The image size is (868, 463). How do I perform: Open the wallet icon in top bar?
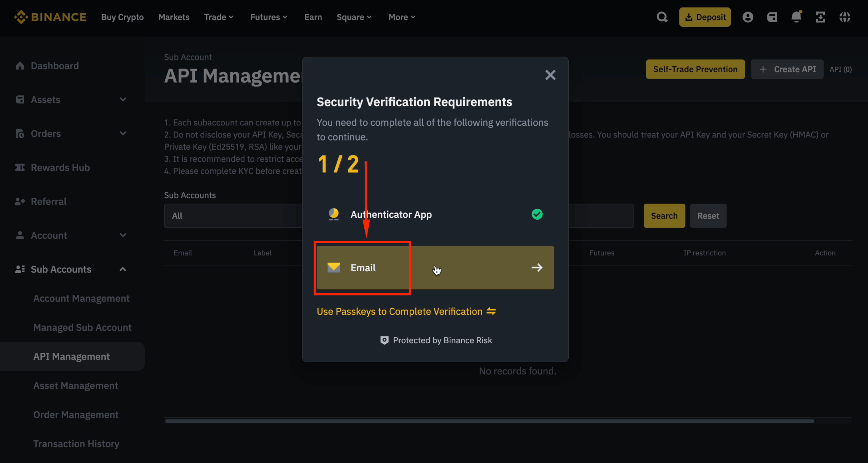point(772,17)
